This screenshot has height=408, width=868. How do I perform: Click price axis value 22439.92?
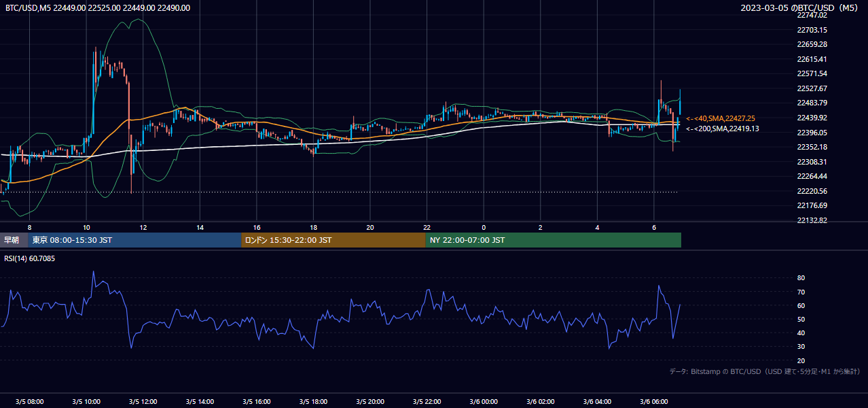[812, 118]
